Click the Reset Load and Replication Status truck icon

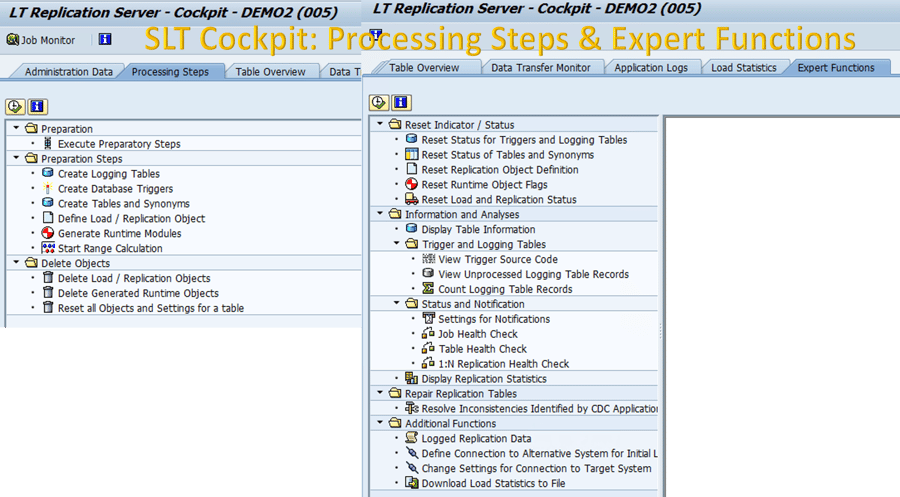(x=412, y=199)
